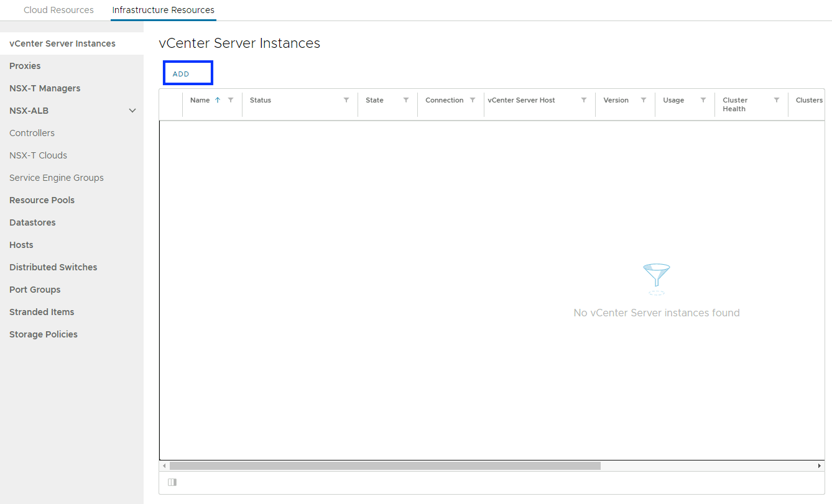
Task: Click the State column filter icon
Action: tap(406, 100)
